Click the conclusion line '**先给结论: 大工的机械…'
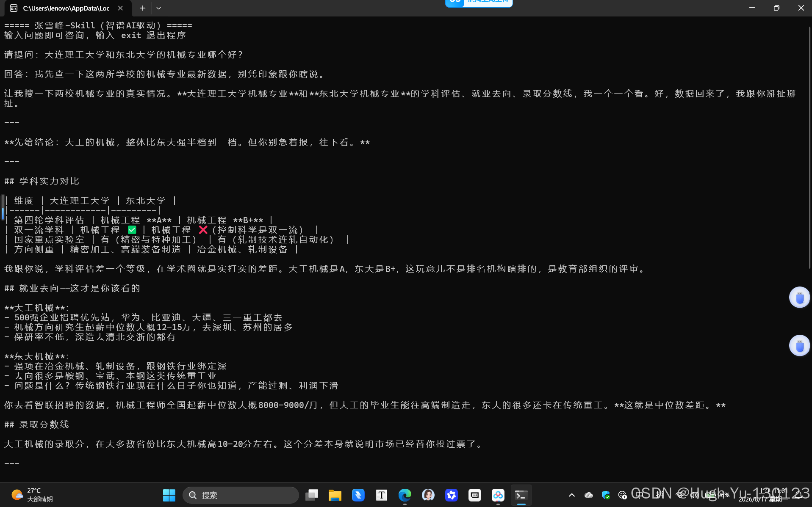Screen dimensions: 812x507 pyautogui.click(x=187, y=142)
